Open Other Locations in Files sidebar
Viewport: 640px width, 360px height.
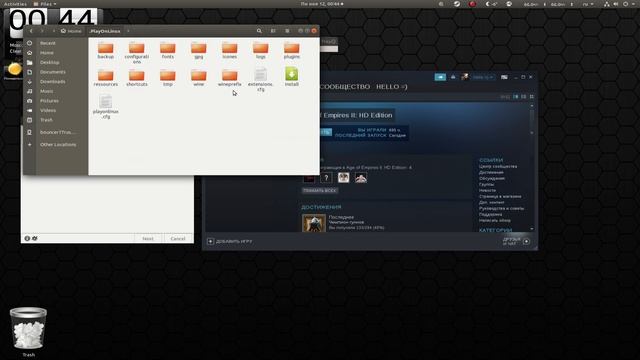[58, 145]
